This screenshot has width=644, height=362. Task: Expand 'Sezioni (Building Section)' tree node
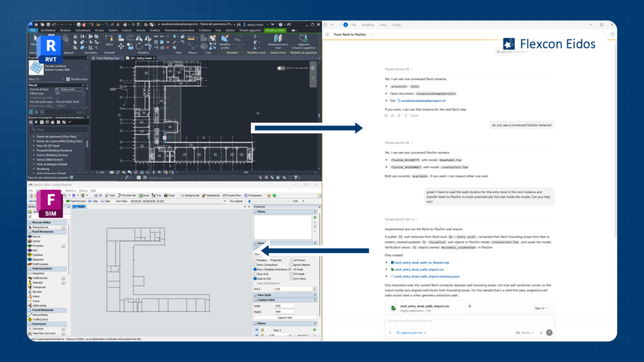pos(34,155)
